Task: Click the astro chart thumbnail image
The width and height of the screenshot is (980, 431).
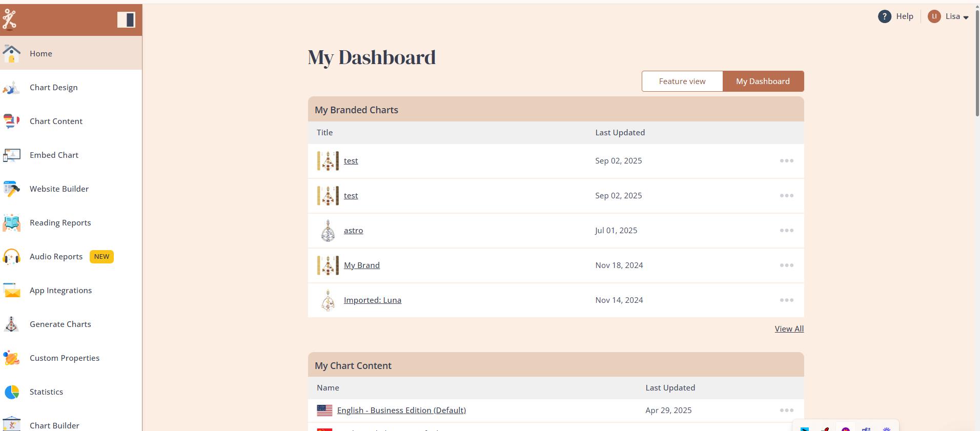Action: tap(328, 231)
